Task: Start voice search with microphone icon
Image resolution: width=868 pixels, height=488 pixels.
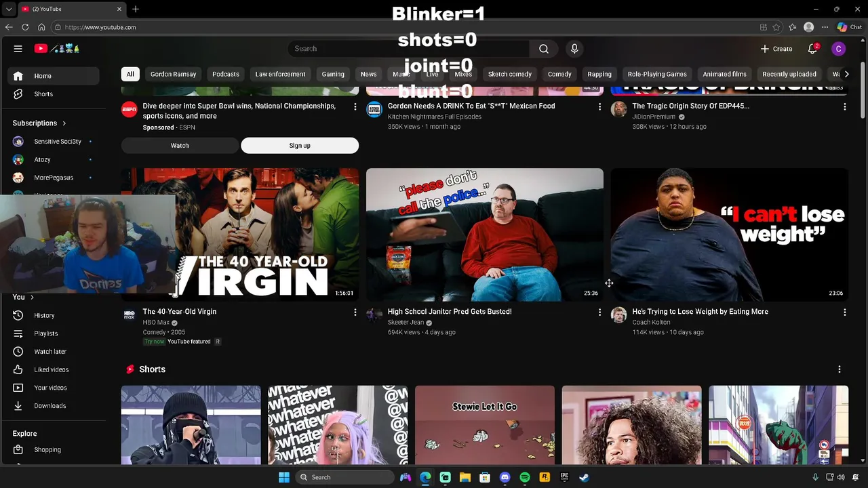Action: click(x=574, y=49)
